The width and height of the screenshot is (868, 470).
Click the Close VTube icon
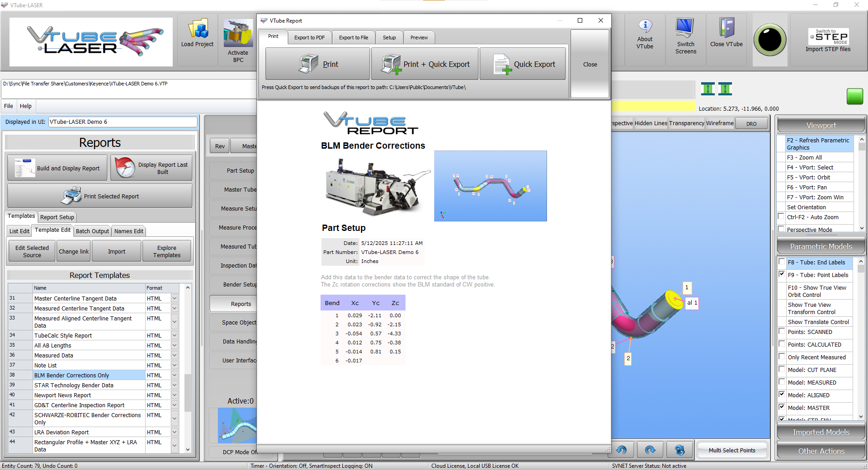(726, 28)
